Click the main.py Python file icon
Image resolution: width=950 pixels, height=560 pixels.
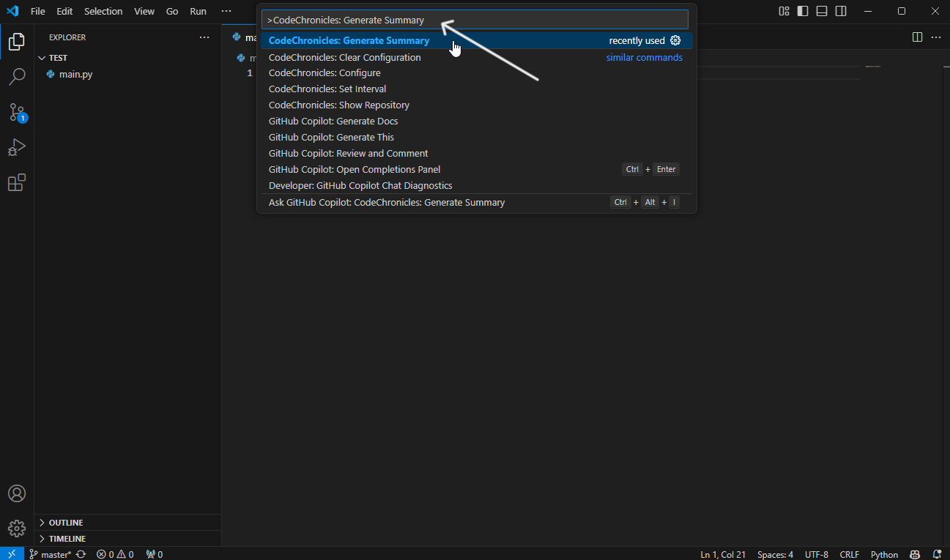(51, 74)
